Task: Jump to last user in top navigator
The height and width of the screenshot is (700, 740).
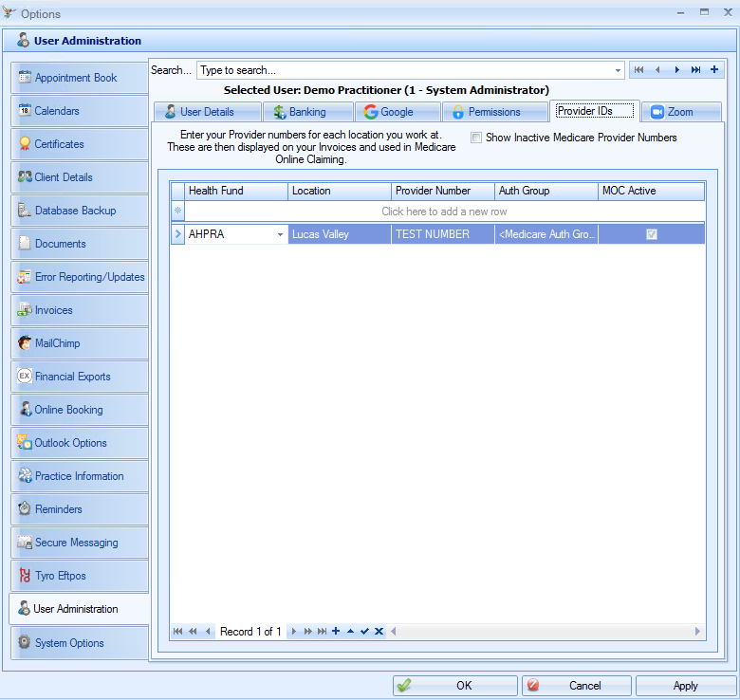Action: coord(695,70)
